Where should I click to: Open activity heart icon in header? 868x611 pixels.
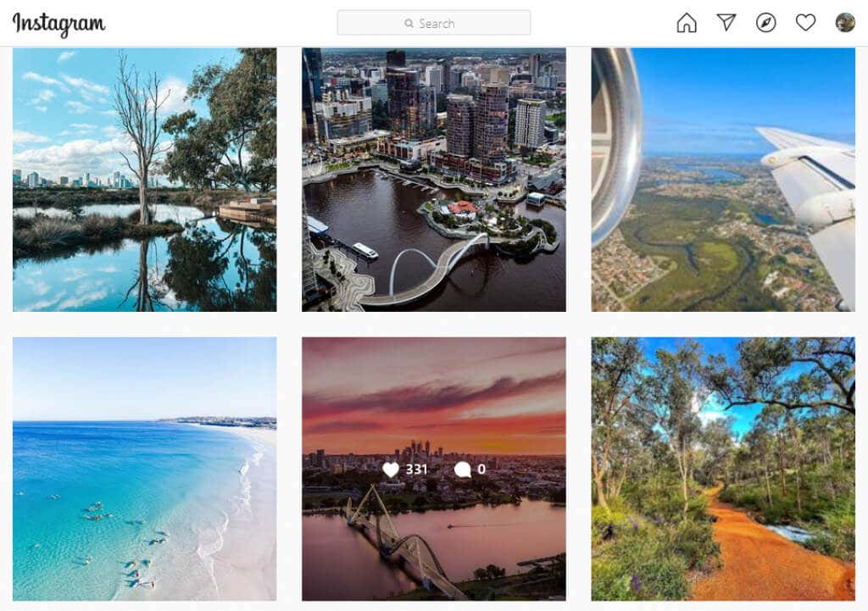click(805, 23)
